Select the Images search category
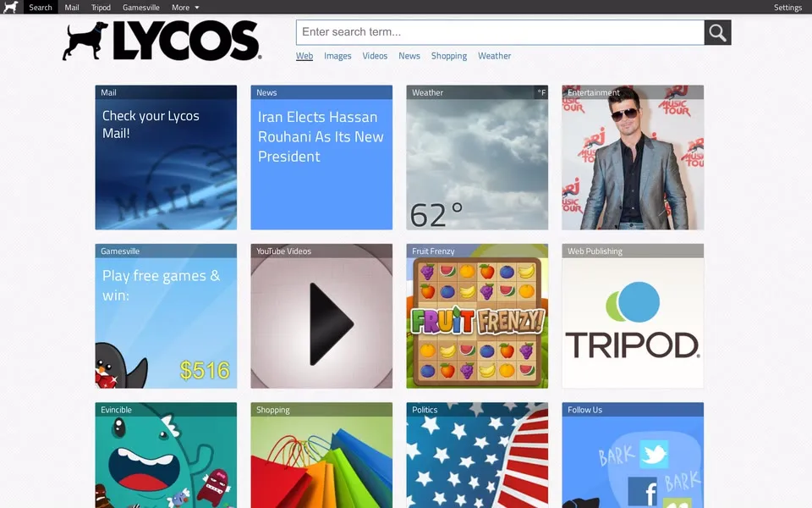812x508 pixels. click(337, 56)
